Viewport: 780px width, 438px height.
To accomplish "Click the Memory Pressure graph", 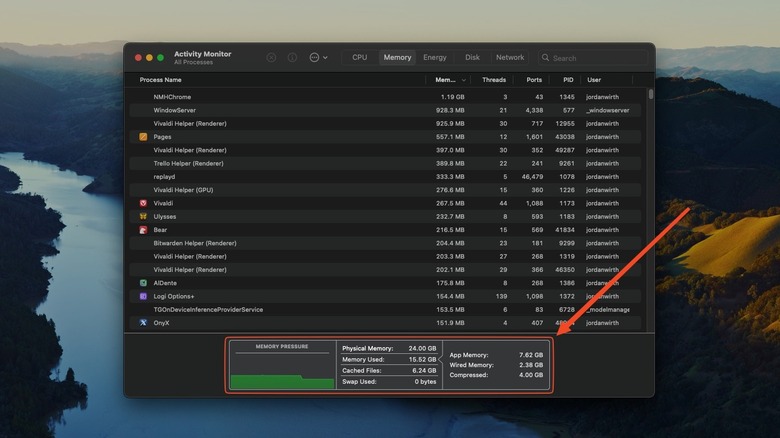I will tap(281, 369).
